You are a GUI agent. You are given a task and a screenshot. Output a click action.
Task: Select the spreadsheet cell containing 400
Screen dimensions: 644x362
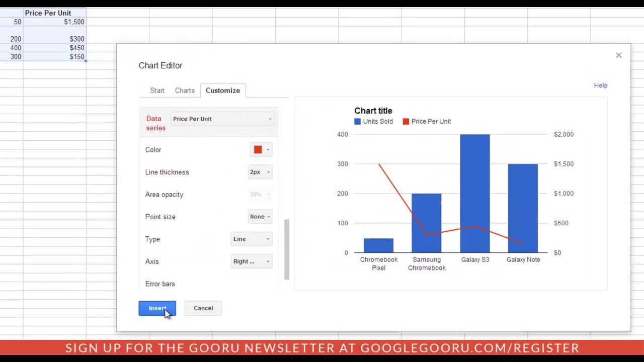(12, 48)
